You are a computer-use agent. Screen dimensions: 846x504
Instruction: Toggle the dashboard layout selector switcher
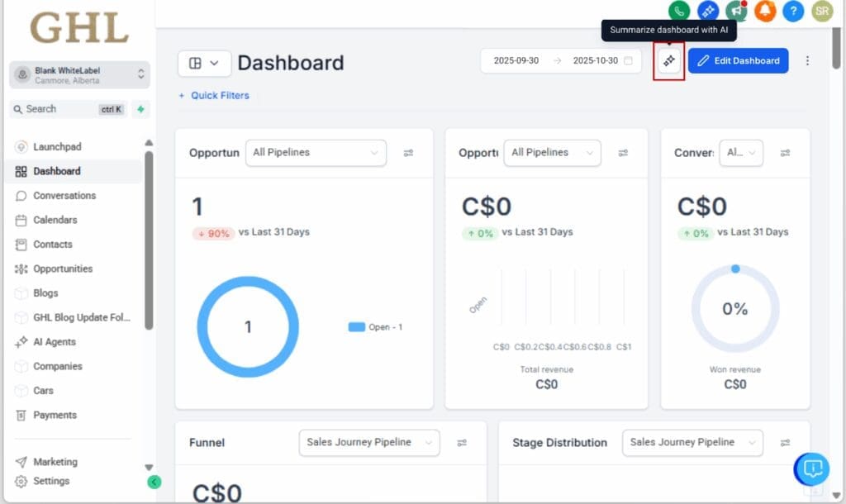204,63
